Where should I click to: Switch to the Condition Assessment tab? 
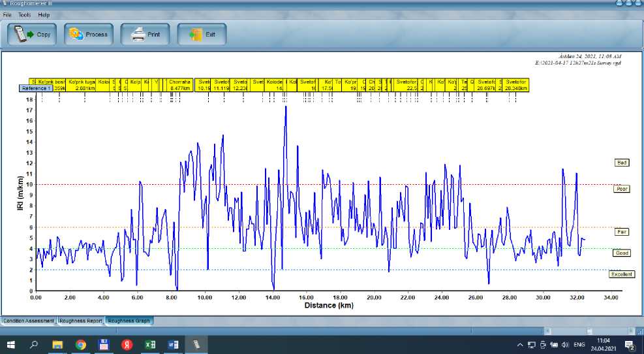(28, 321)
